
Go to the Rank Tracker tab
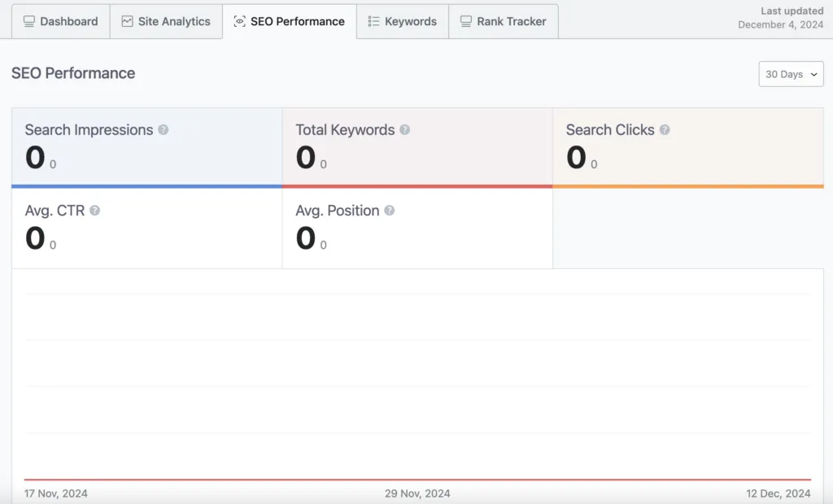pos(504,22)
